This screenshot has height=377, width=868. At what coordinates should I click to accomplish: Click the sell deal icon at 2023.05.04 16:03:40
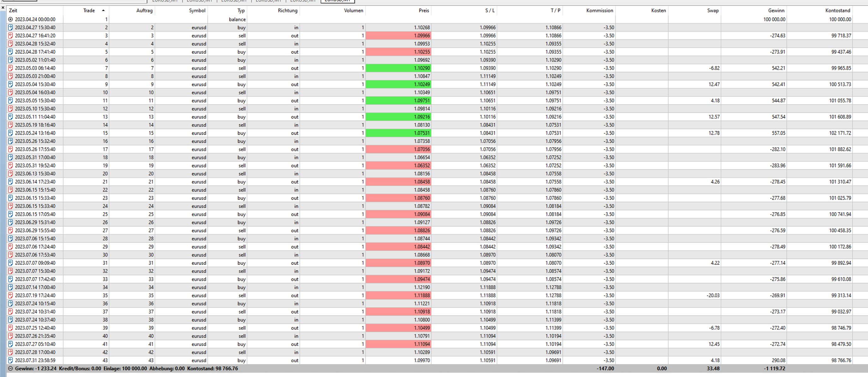click(x=10, y=93)
